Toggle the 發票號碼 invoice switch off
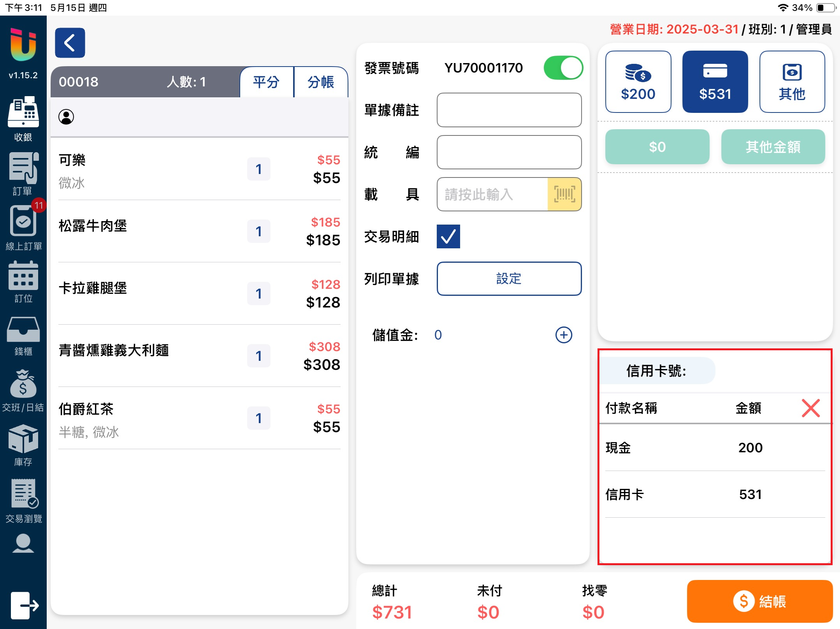The width and height of the screenshot is (840, 629). (563, 68)
